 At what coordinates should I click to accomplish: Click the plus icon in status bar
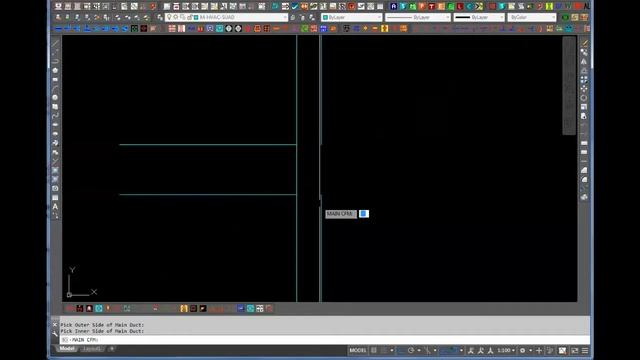click(x=539, y=350)
